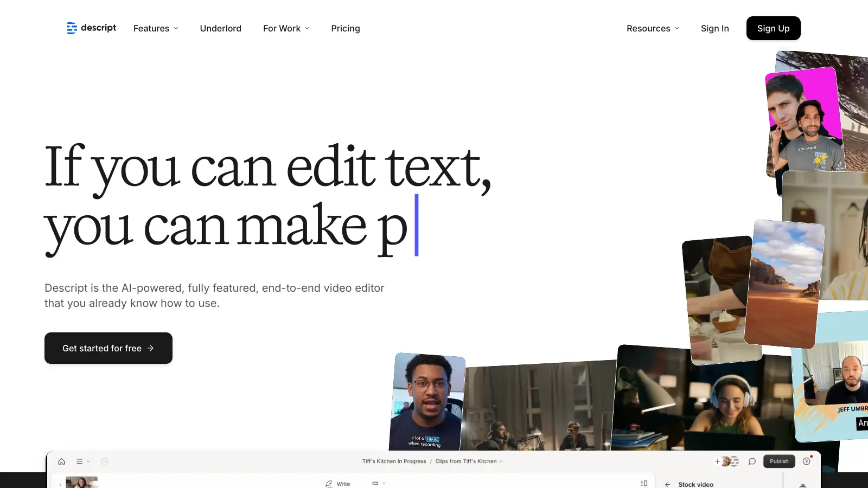The height and width of the screenshot is (488, 868).
Task: Select the Write tool pen icon
Action: [329, 484]
